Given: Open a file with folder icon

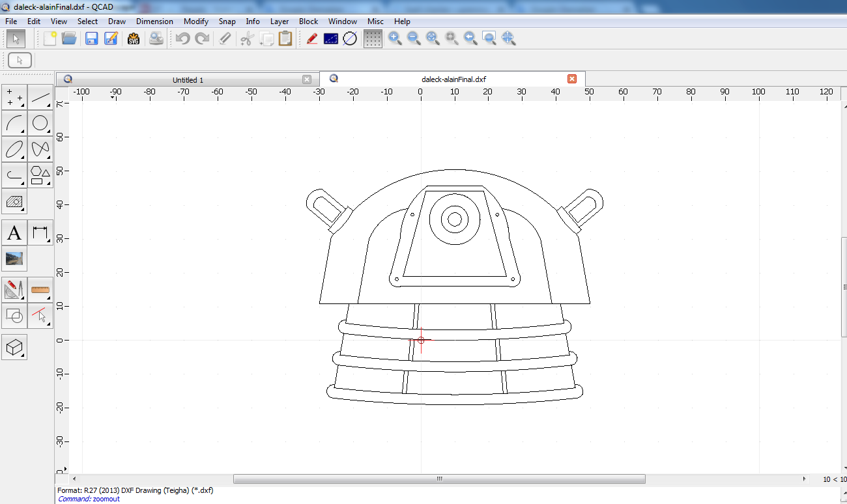Looking at the screenshot, I should click(x=69, y=38).
